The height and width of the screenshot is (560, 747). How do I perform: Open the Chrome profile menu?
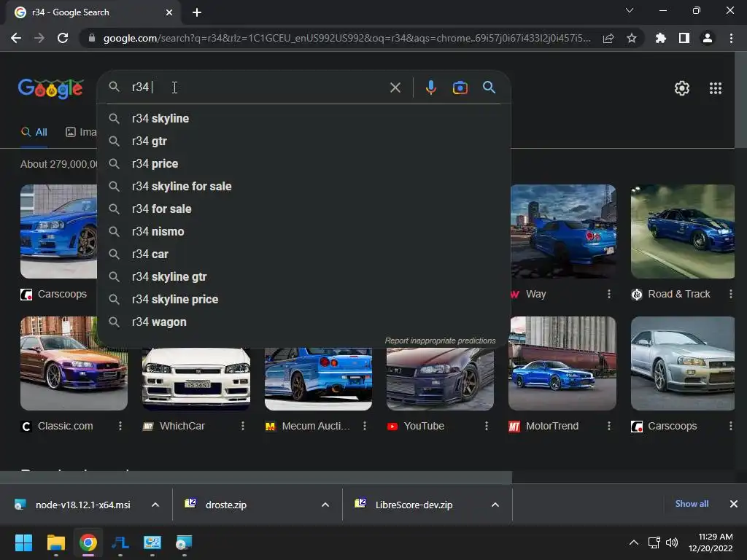tap(708, 38)
